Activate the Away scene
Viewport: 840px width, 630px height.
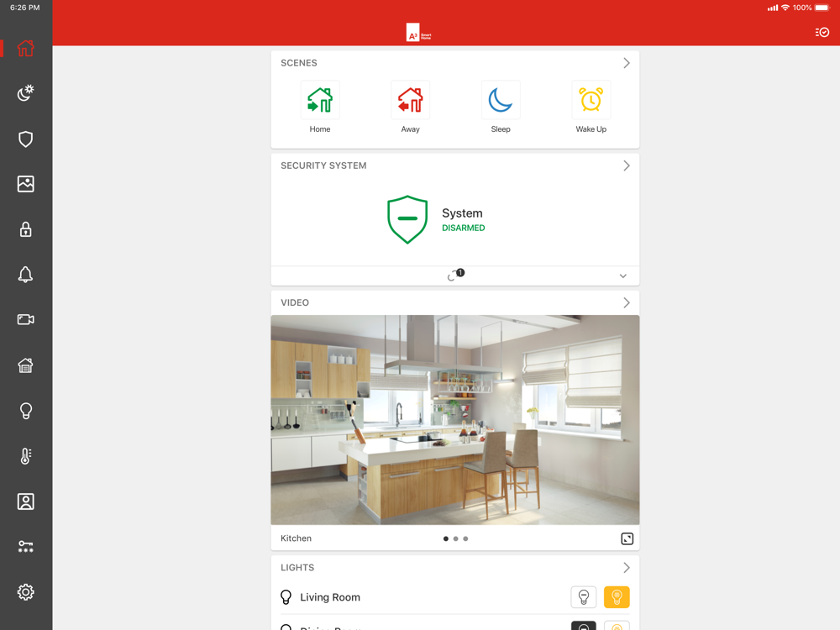(411, 100)
